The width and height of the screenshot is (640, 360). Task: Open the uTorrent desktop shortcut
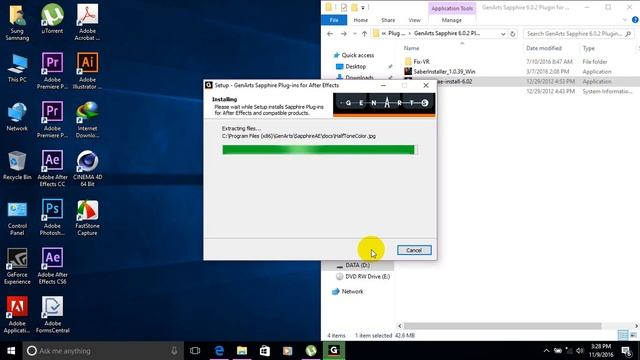[52, 19]
